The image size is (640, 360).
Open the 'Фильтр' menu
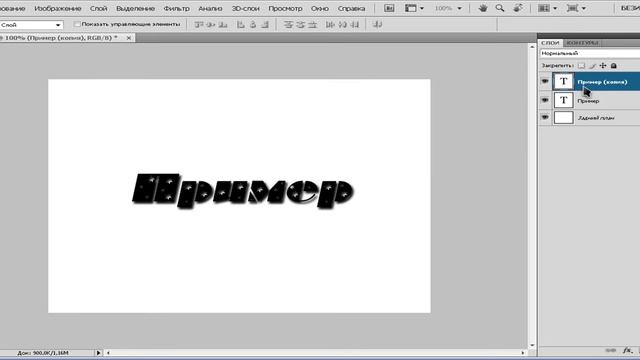coord(176,8)
